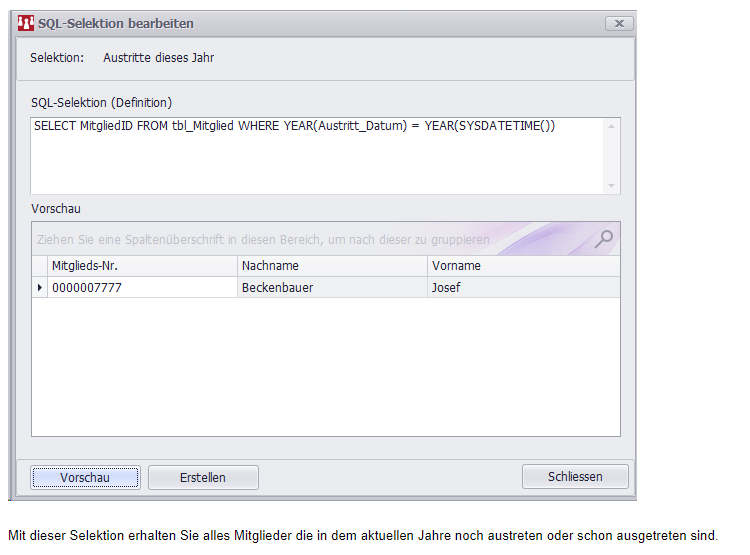Select the cell with member number 0000007777
This screenshot has width=750, height=555.
(142, 288)
